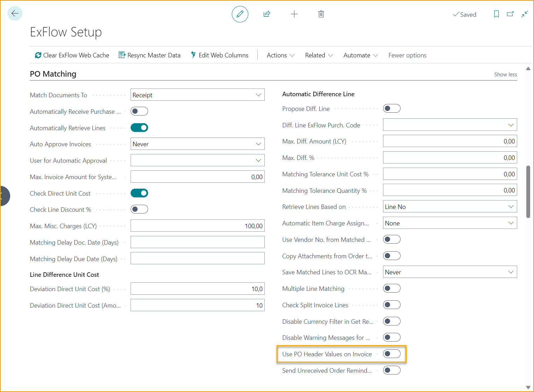Enable Multiple Line Matching toggle

tap(392, 288)
